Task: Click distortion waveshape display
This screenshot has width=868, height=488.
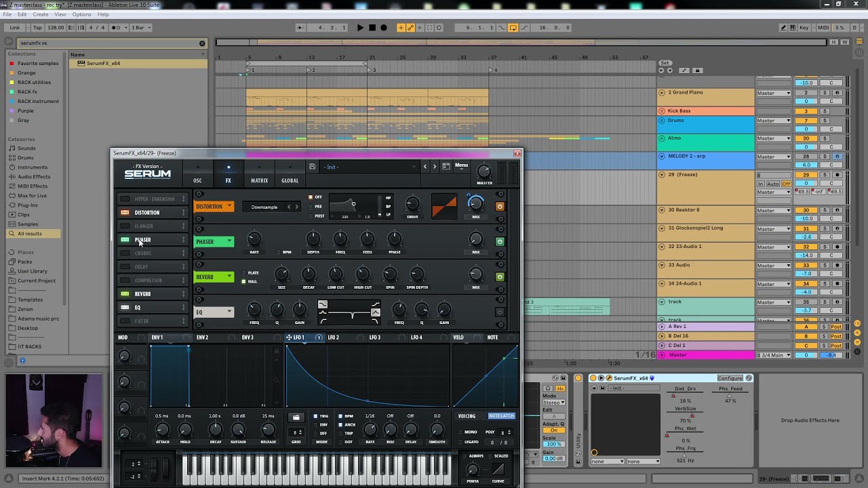Action: click(444, 206)
